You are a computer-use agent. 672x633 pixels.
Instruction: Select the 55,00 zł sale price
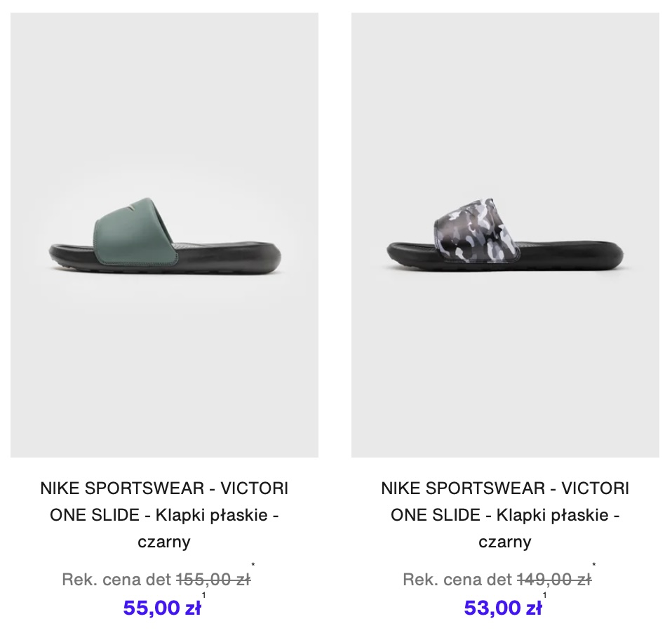click(162, 608)
